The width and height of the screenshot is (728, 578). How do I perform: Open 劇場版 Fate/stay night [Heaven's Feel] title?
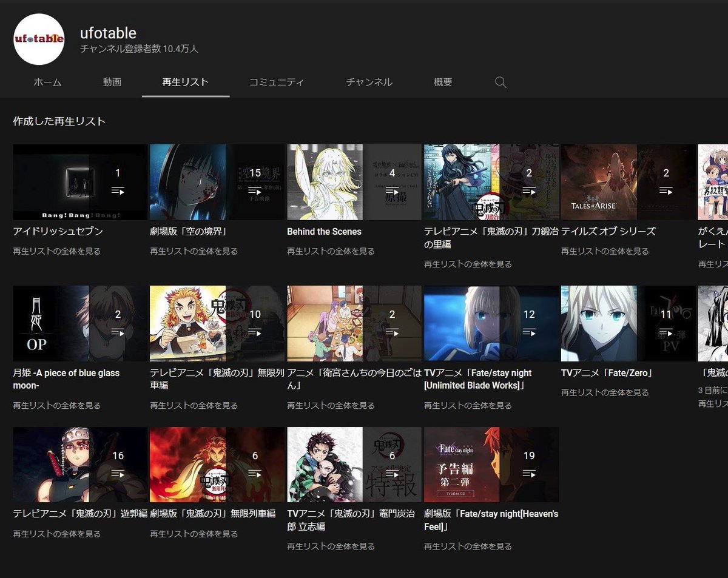pyautogui.click(x=491, y=520)
